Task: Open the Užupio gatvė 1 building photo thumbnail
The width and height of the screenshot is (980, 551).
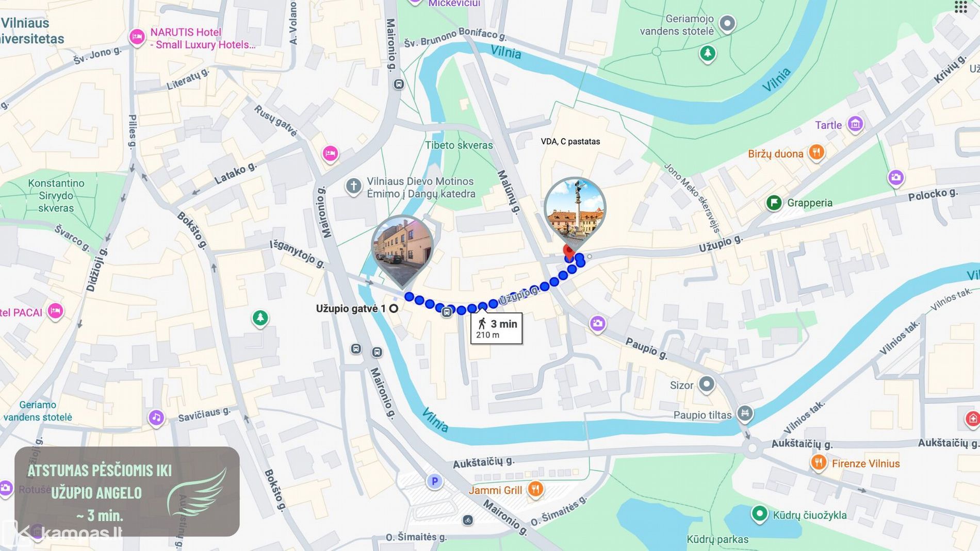Action: 402,249
